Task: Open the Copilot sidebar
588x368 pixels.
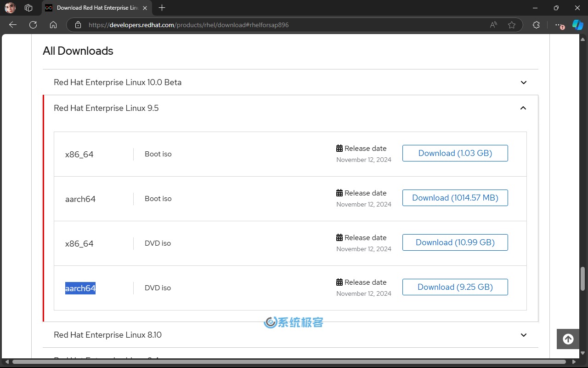Action: 577,25
